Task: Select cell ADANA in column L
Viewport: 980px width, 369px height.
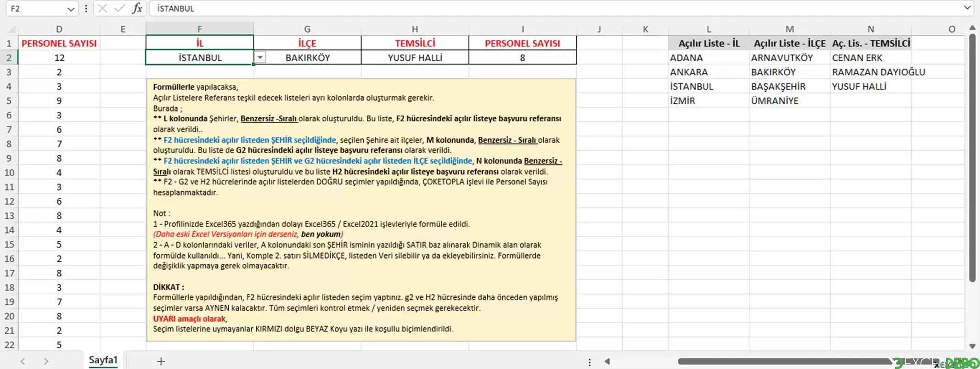Action: pos(709,57)
